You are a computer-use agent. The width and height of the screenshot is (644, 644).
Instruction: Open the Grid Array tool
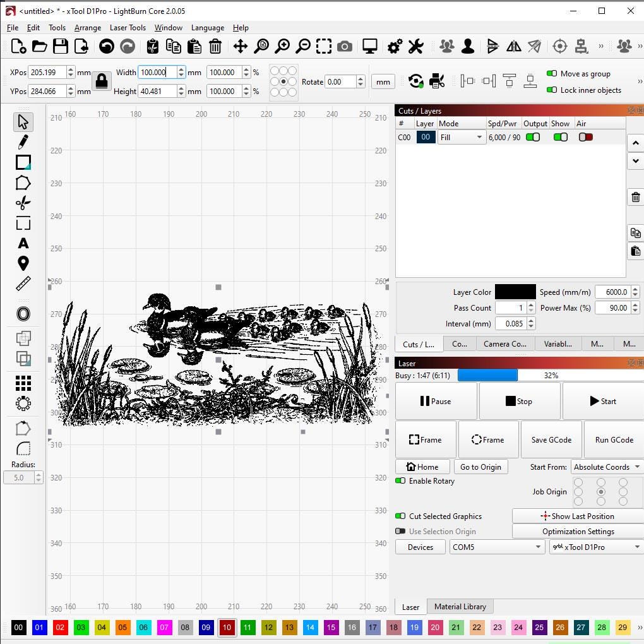coord(23,383)
